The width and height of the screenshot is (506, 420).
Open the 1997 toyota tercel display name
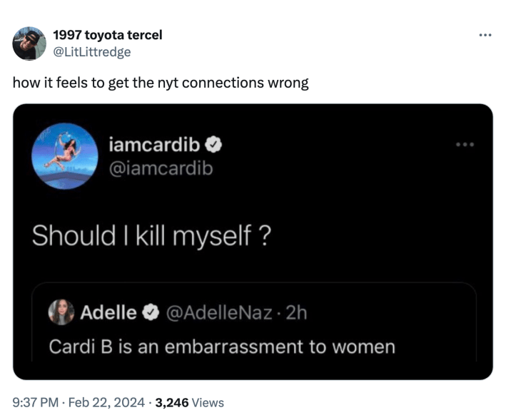point(108,35)
